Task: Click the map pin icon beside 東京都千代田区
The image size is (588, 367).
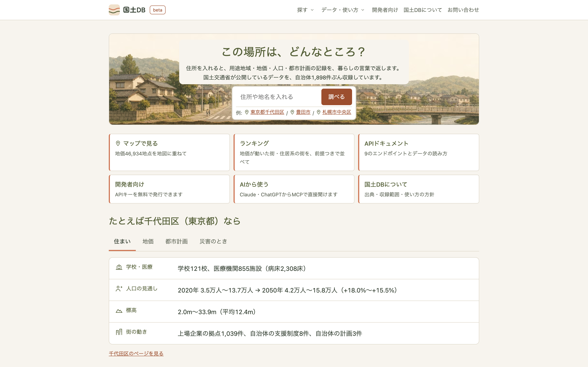Action: [x=247, y=112]
